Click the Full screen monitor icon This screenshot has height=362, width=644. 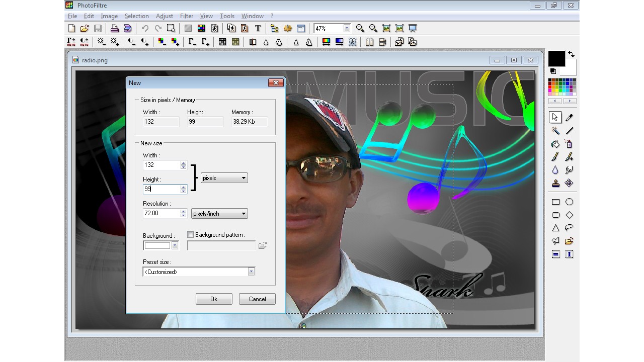coord(413,29)
